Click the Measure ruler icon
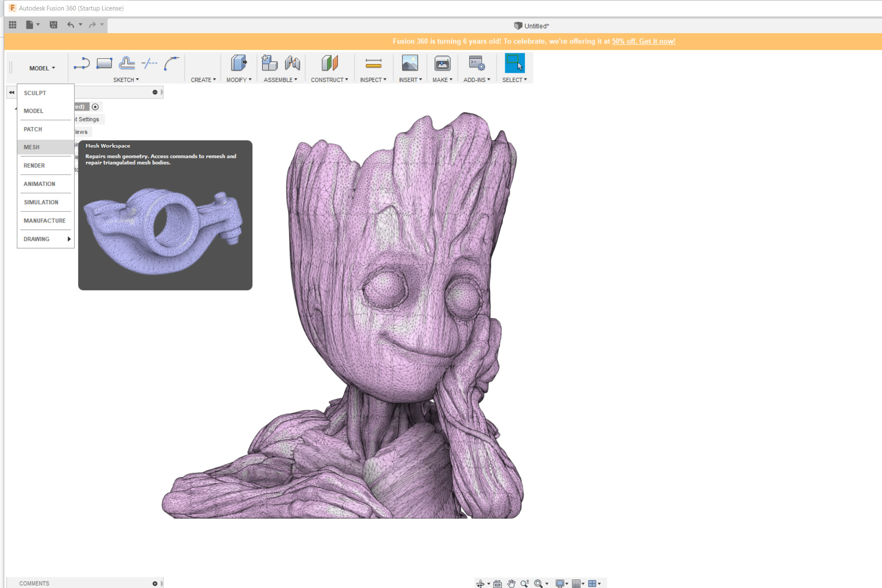Viewport: 882px width, 588px height. coord(373,63)
